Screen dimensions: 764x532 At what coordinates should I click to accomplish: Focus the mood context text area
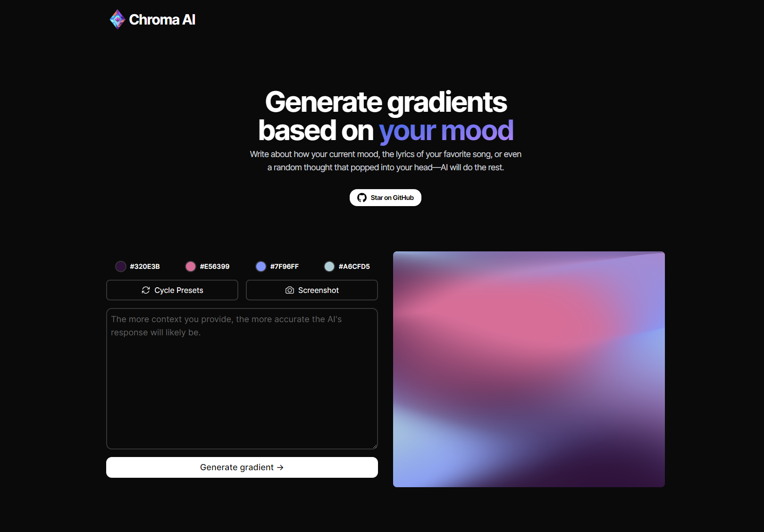click(x=242, y=378)
